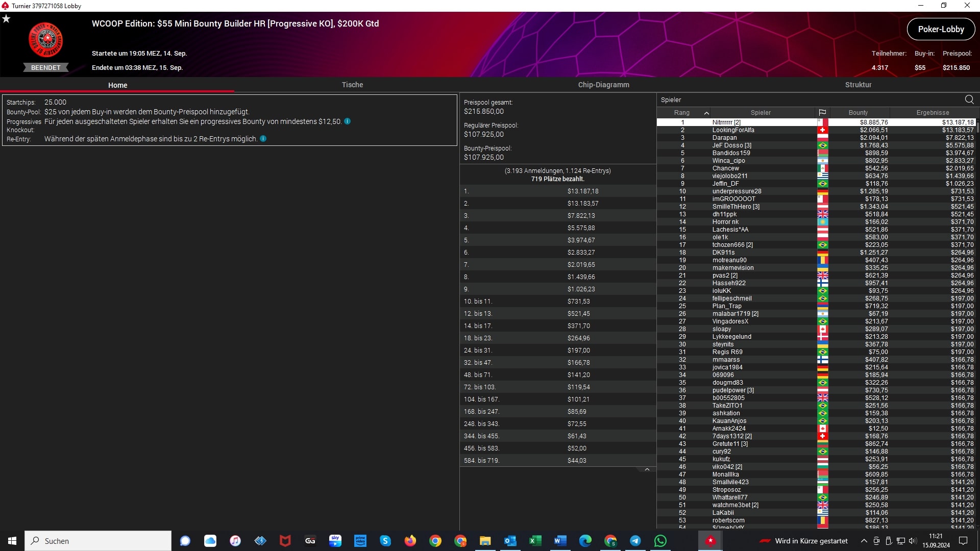The height and width of the screenshot is (551, 980).
Task: Click the PokerStars tournament logo
Action: pyautogui.click(x=46, y=40)
